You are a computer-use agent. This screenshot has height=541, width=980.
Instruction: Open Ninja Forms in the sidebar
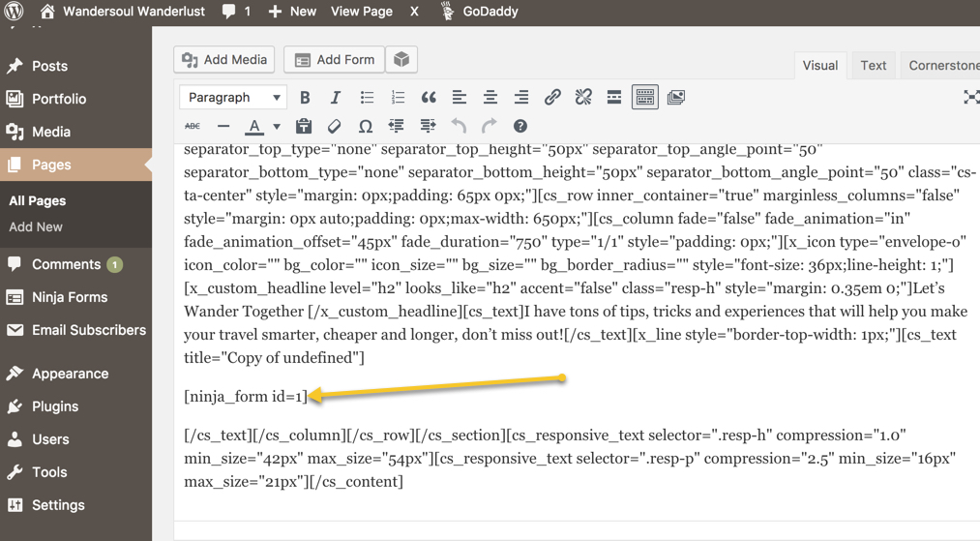69,297
